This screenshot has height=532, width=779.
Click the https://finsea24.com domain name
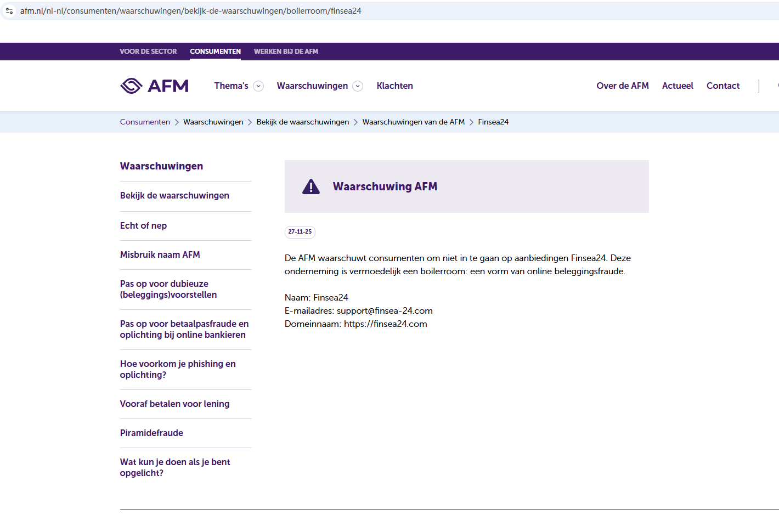tap(386, 324)
